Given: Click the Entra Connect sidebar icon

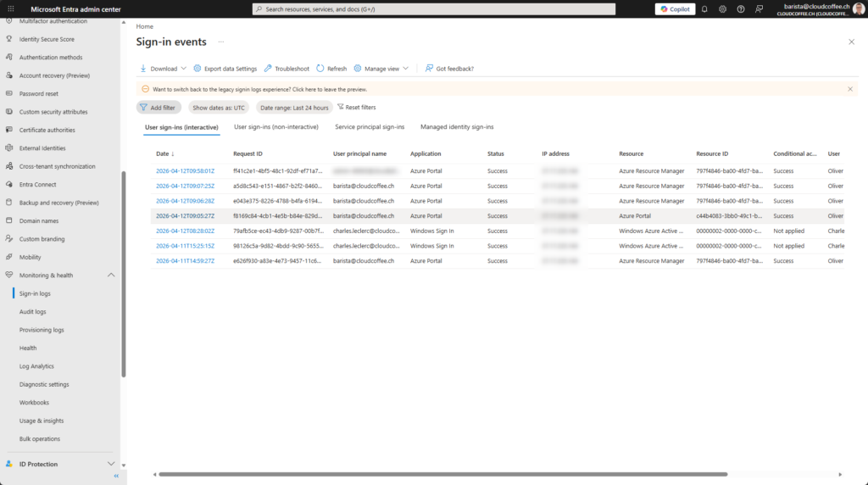Looking at the screenshot, I should [8, 184].
